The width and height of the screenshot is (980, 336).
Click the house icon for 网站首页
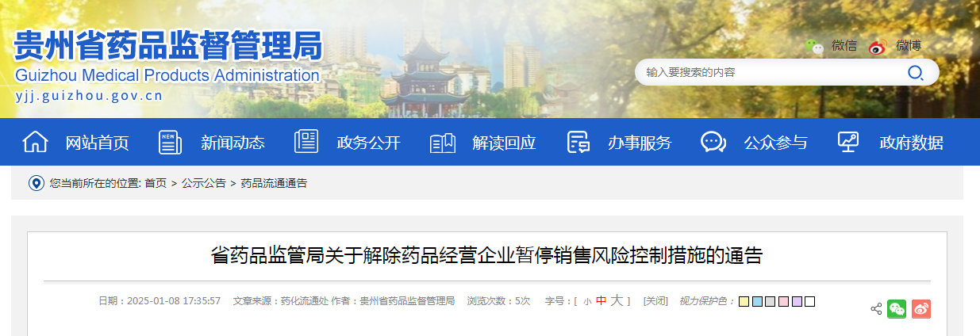tap(36, 142)
